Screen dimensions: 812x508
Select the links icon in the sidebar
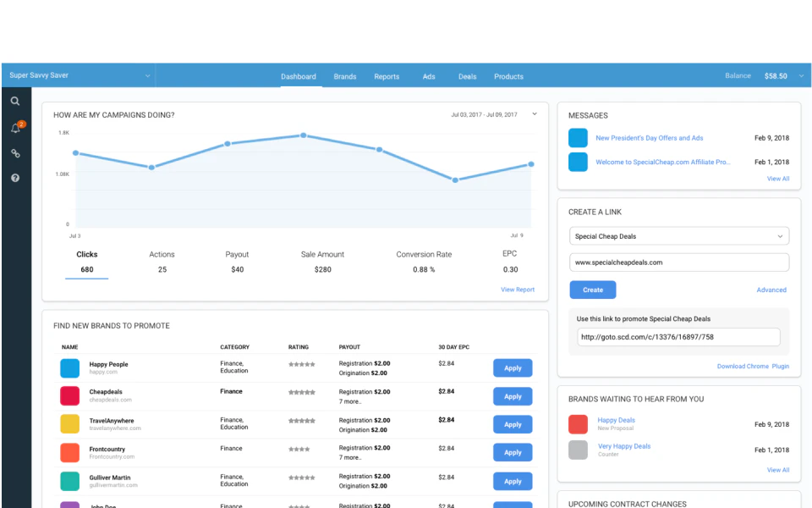(15, 153)
